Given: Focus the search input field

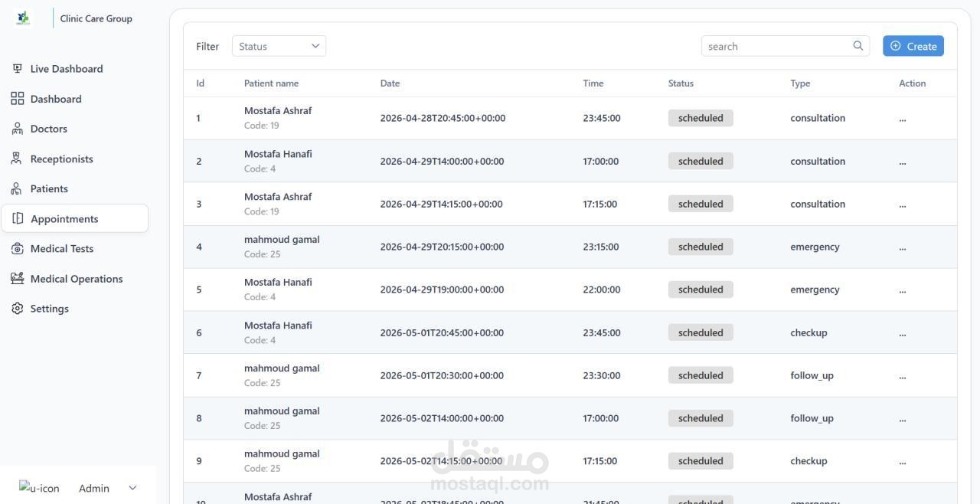Looking at the screenshot, I should pos(777,46).
